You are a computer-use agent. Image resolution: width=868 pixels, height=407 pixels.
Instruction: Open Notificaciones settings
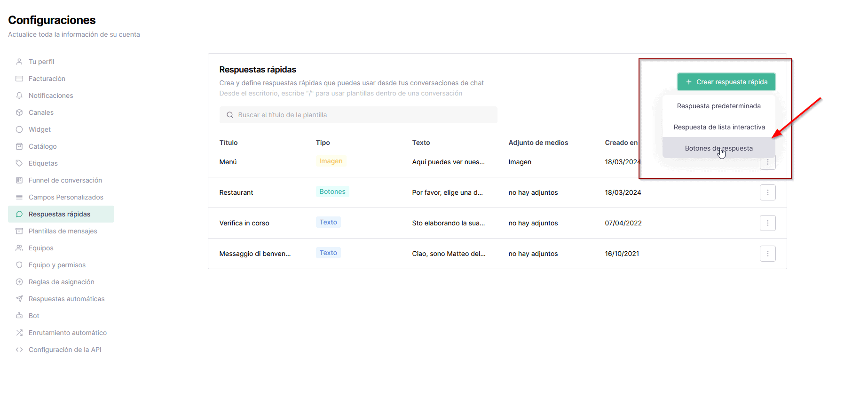point(51,96)
